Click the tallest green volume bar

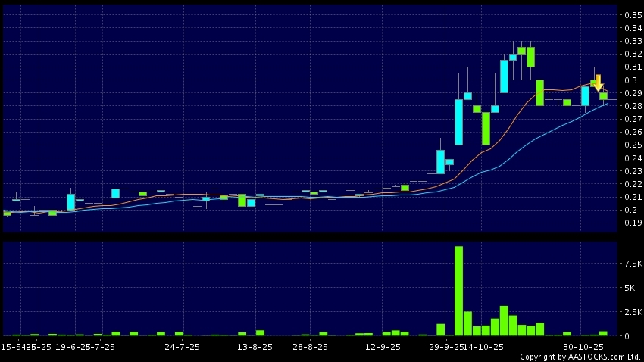(458, 290)
